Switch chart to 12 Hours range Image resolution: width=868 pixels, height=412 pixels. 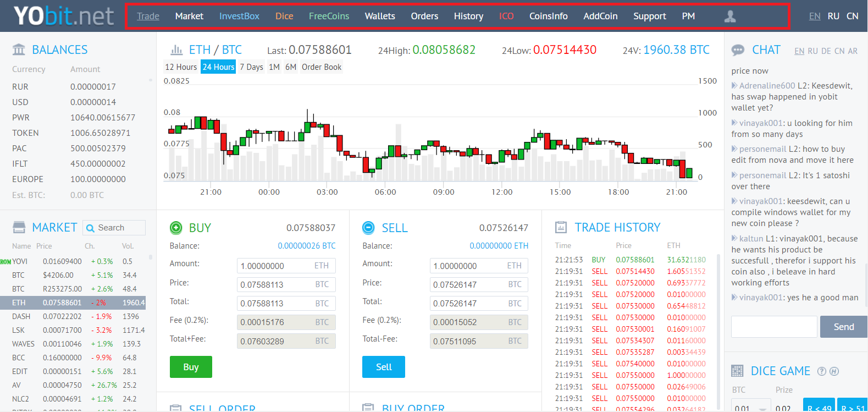pyautogui.click(x=181, y=67)
